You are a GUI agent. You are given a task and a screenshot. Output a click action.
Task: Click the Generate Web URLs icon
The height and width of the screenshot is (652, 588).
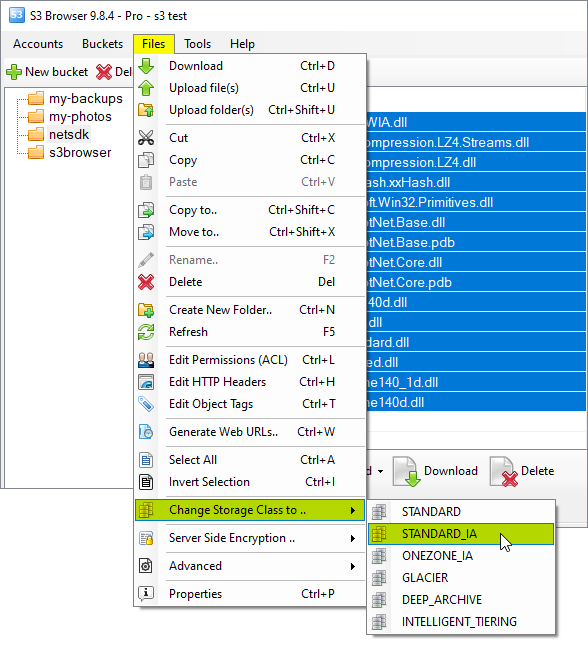146,432
